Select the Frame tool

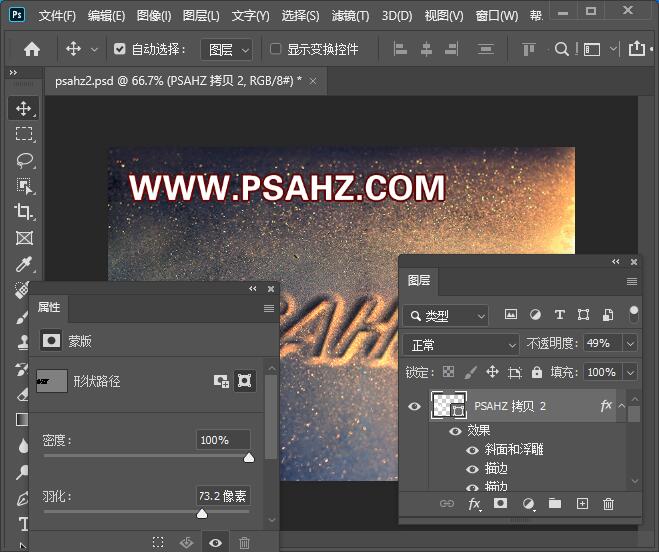pyautogui.click(x=24, y=238)
